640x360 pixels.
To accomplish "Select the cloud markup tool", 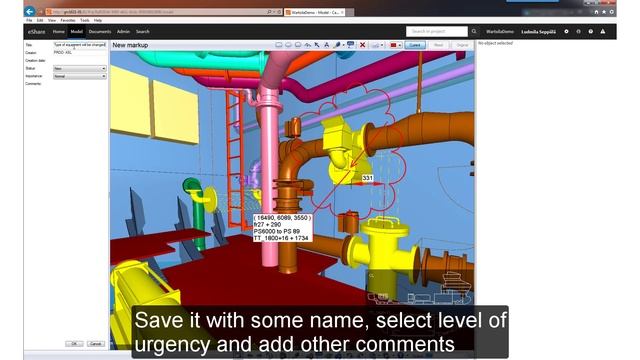I will coord(307,45).
